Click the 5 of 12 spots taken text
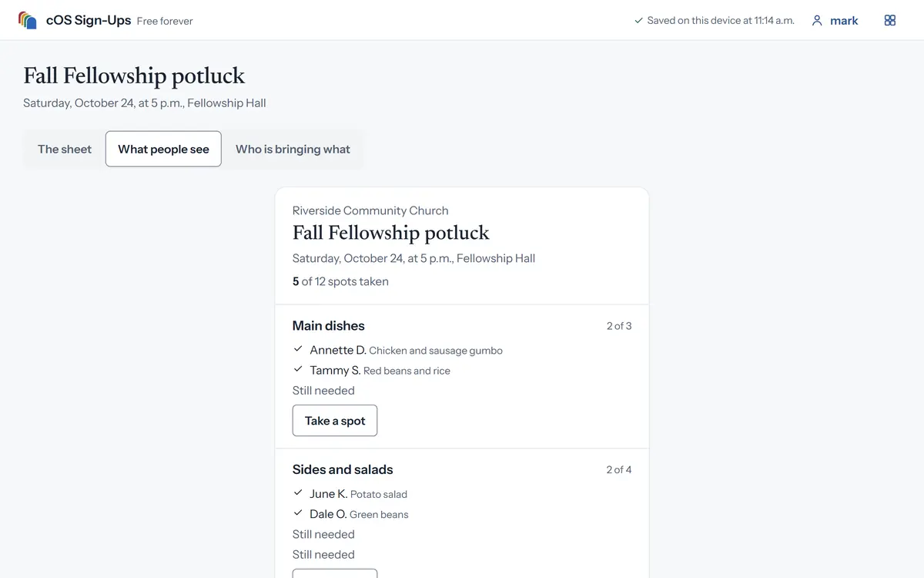This screenshot has width=924, height=578. pyautogui.click(x=340, y=281)
